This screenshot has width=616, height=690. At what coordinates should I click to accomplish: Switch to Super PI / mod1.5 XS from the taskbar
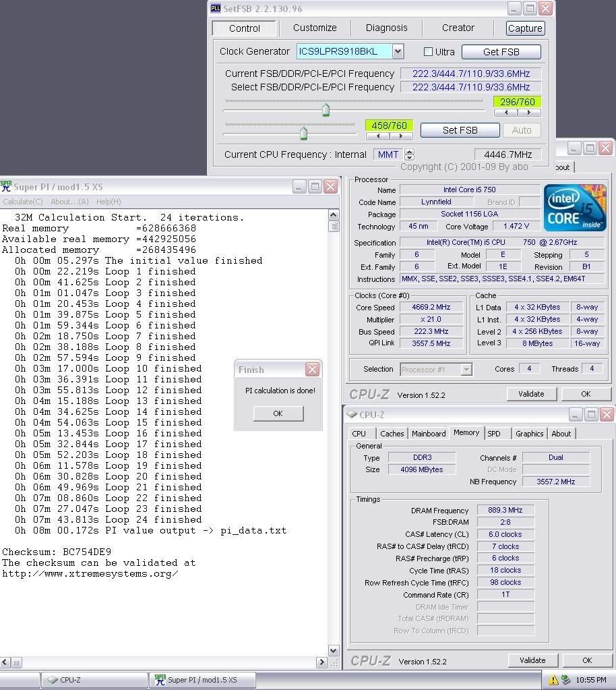click(202, 680)
